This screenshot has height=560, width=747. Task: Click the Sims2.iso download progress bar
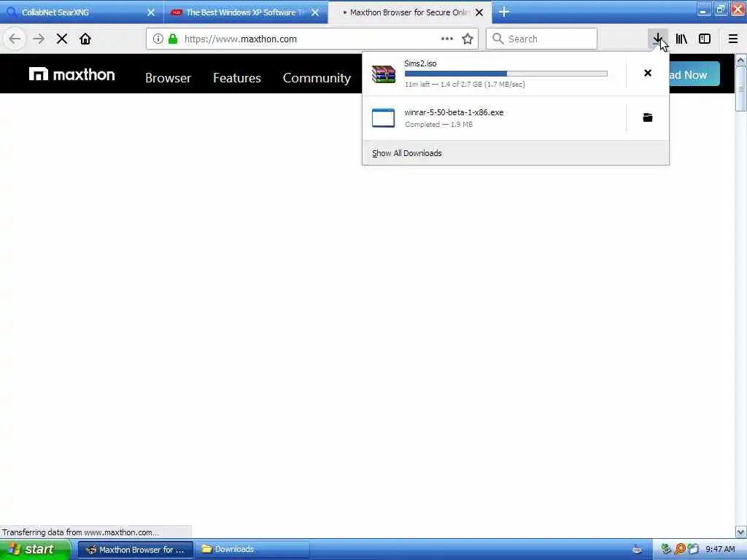[x=506, y=74]
